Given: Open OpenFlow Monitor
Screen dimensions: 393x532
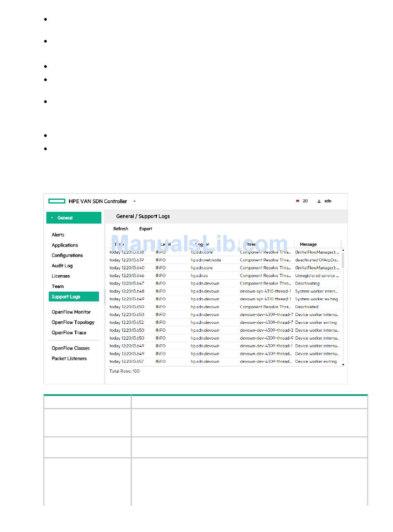Looking at the screenshot, I should [x=71, y=312].
